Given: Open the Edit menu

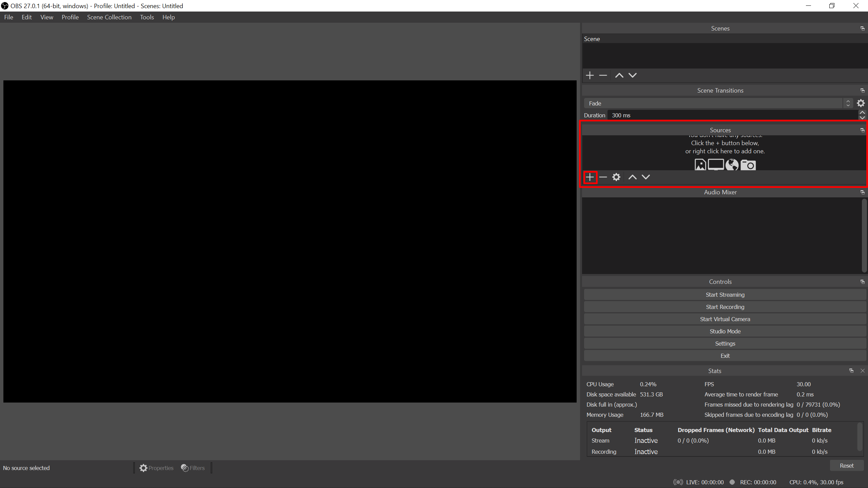Looking at the screenshot, I should [26, 17].
